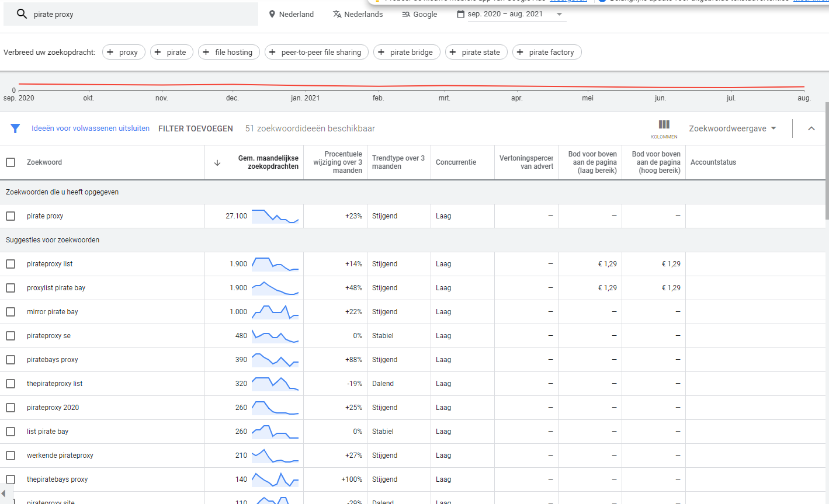The width and height of the screenshot is (829, 504).
Task: Click the location pin icon for Nederland
Action: pyautogui.click(x=272, y=14)
